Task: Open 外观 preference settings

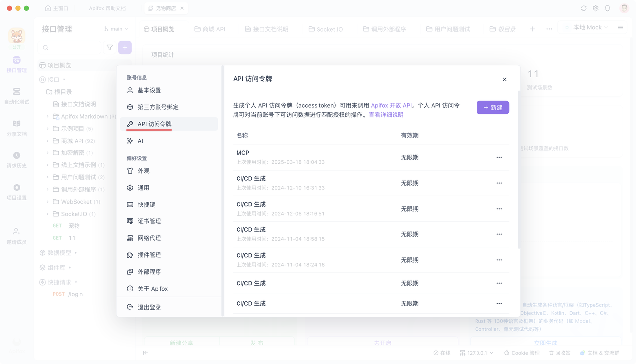Action: coord(169,171)
